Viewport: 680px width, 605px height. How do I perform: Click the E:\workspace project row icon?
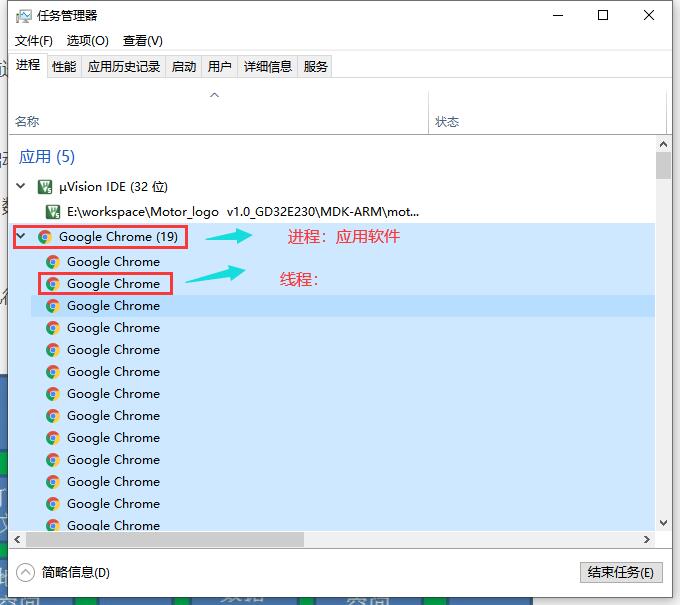tap(53, 212)
